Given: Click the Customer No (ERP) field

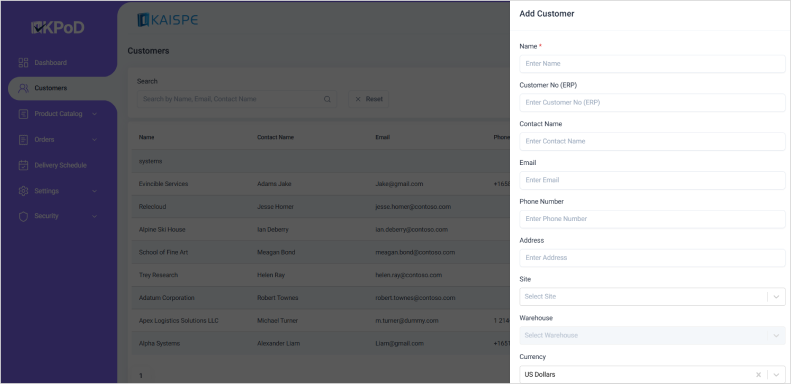Looking at the screenshot, I should [x=652, y=102].
